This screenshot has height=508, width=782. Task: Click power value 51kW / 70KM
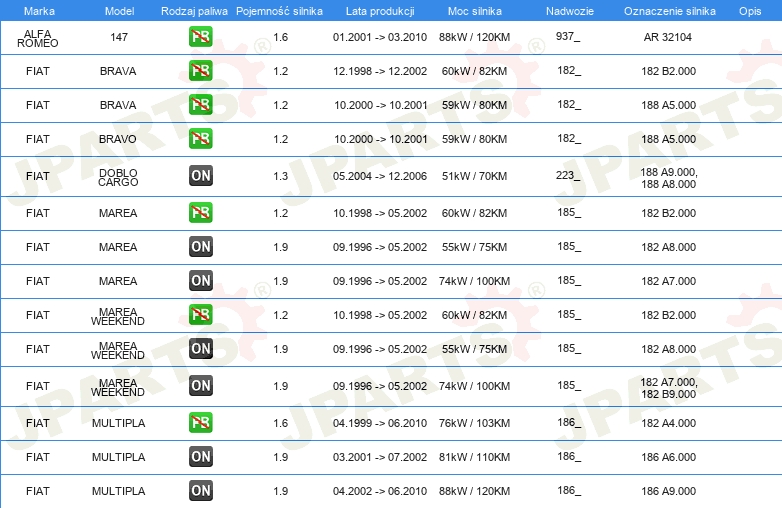coord(474,176)
